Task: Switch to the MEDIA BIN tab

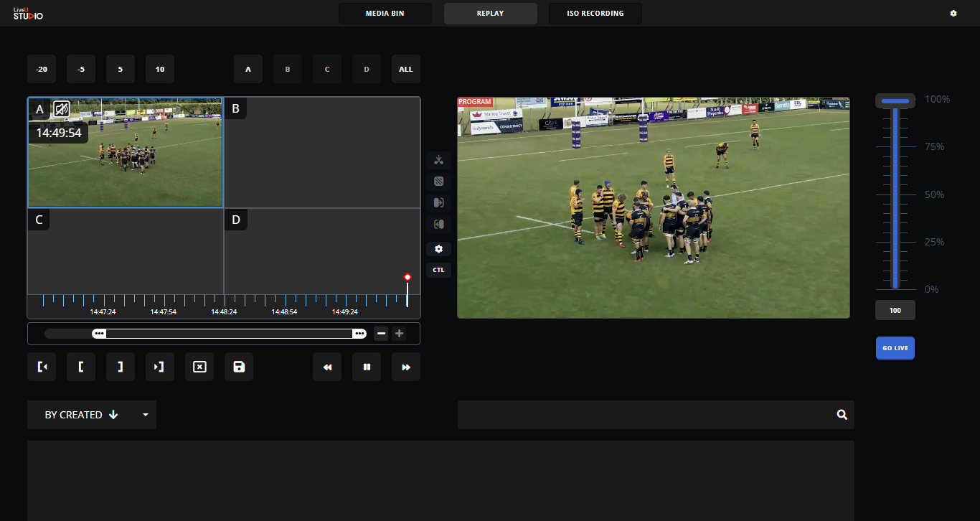Action: [x=385, y=14]
